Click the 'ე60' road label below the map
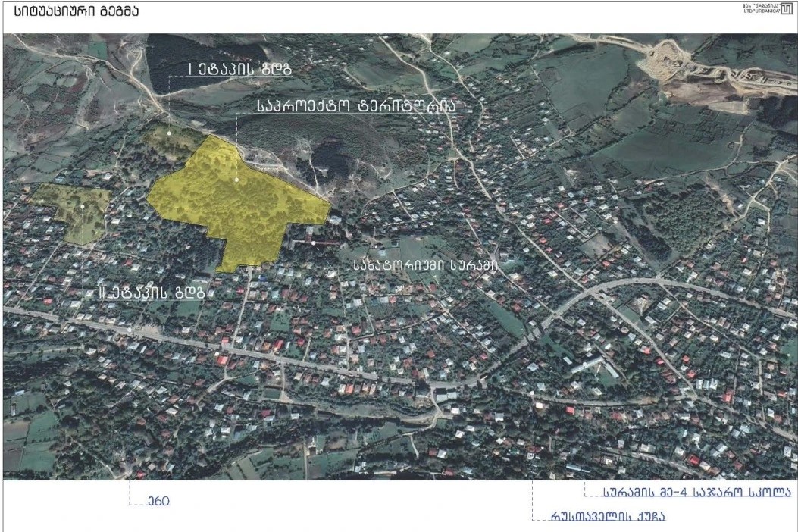Viewport: 798px width, 532px height. coord(158,501)
